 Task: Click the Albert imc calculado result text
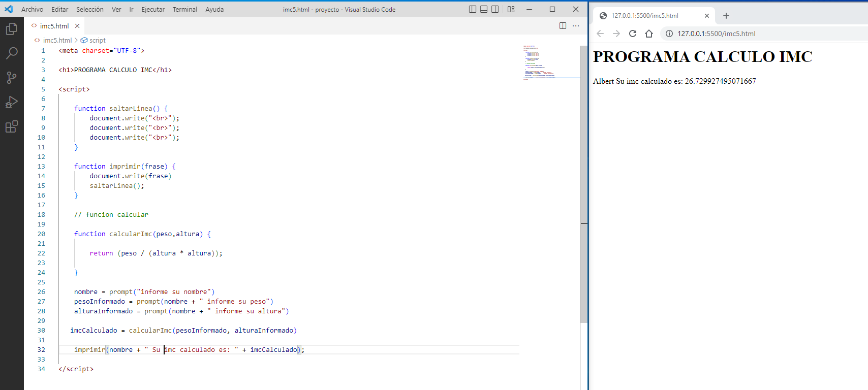[x=674, y=81]
